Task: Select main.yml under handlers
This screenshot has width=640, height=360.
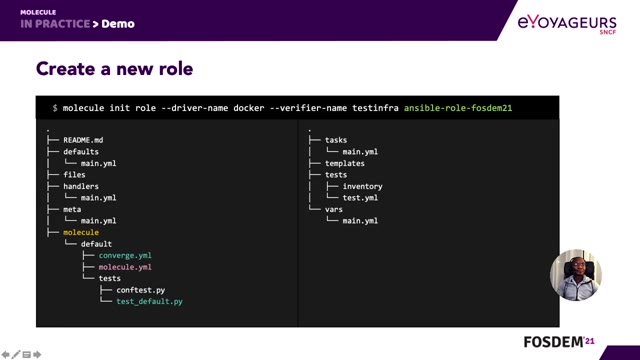Action: (98, 198)
